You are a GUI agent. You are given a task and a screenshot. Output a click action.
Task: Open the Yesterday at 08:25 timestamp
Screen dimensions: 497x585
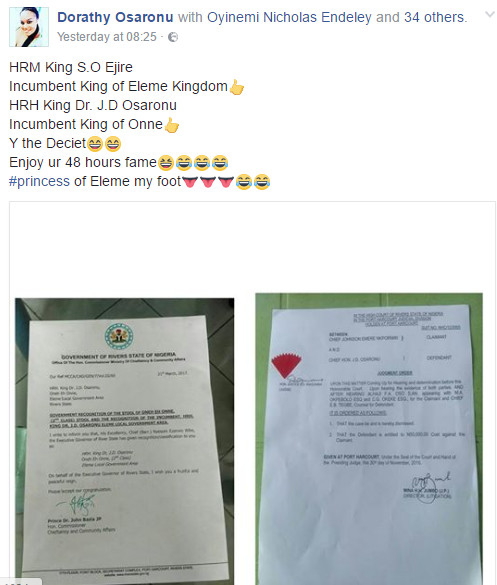click(107, 37)
